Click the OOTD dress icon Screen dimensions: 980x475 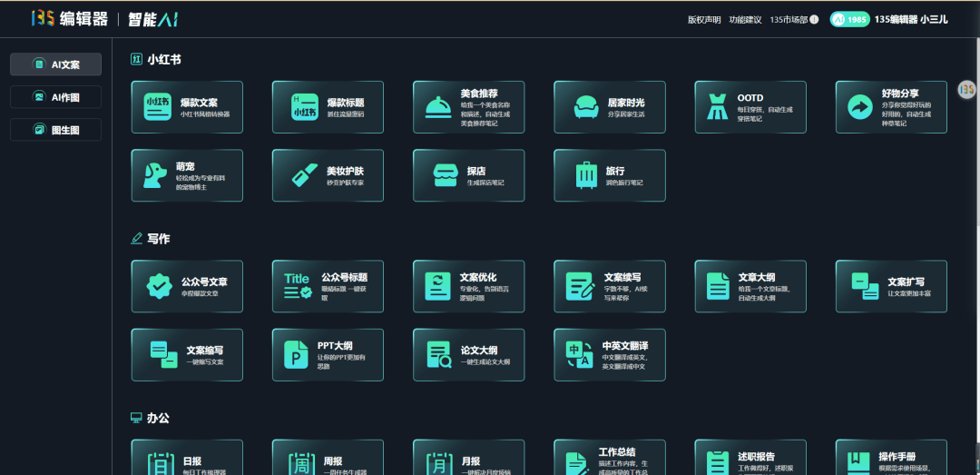point(717,107)
